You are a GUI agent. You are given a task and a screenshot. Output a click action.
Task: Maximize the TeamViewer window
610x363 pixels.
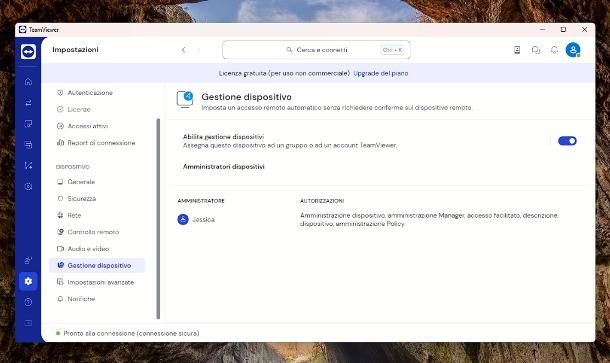point(563,30)
